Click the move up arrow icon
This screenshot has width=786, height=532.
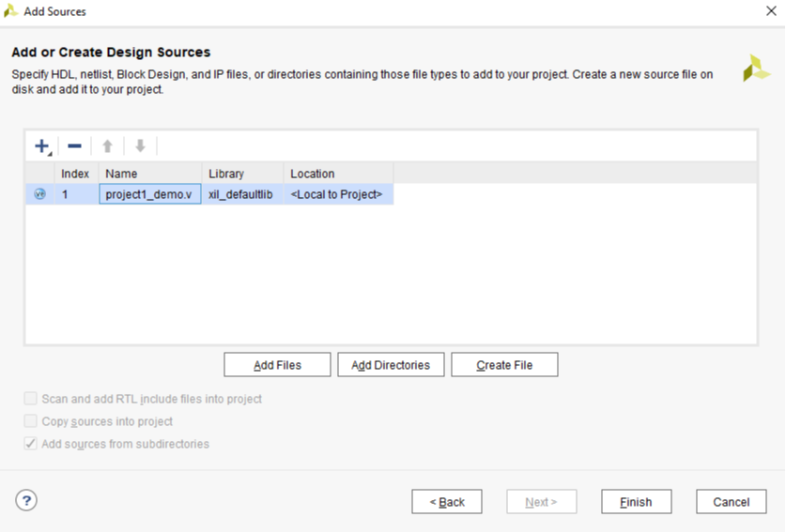click(x=107, y=146)
